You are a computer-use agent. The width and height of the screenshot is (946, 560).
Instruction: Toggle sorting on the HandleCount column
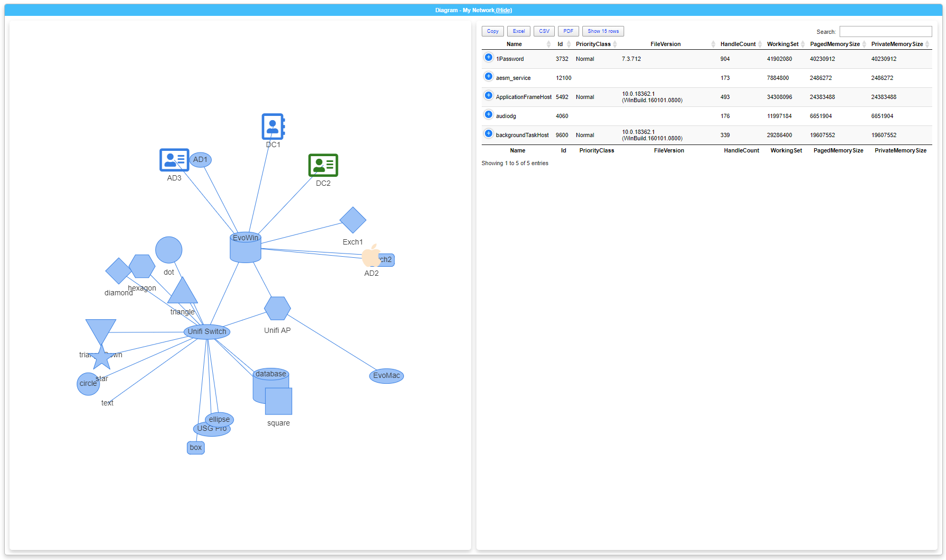click(738, 44)
